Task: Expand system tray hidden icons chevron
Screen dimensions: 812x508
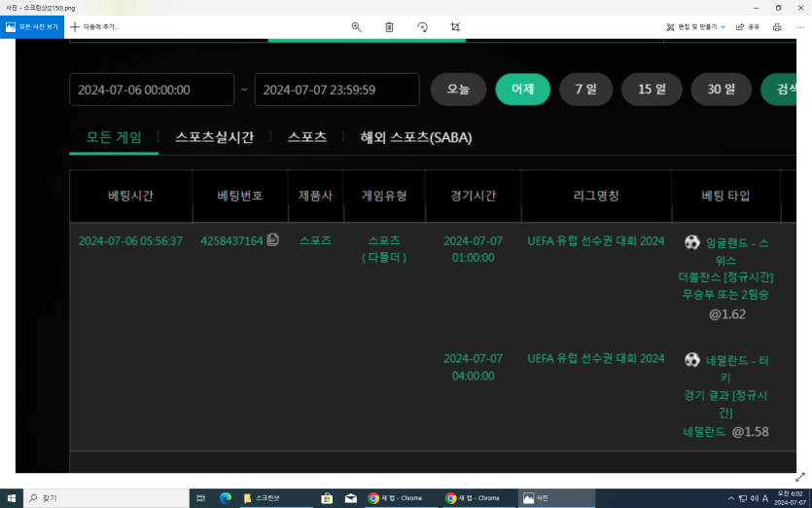Action: 730,498
